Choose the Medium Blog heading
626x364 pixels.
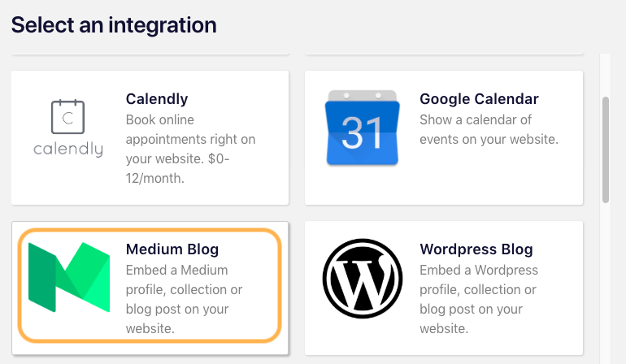pos(172,249)
